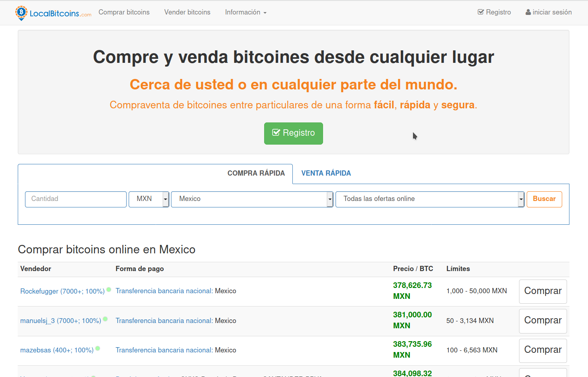This screenshot has height=377, width=588.
Task: Click limits text 50 - 3,134 MXN
Action: tap(470, 321)
